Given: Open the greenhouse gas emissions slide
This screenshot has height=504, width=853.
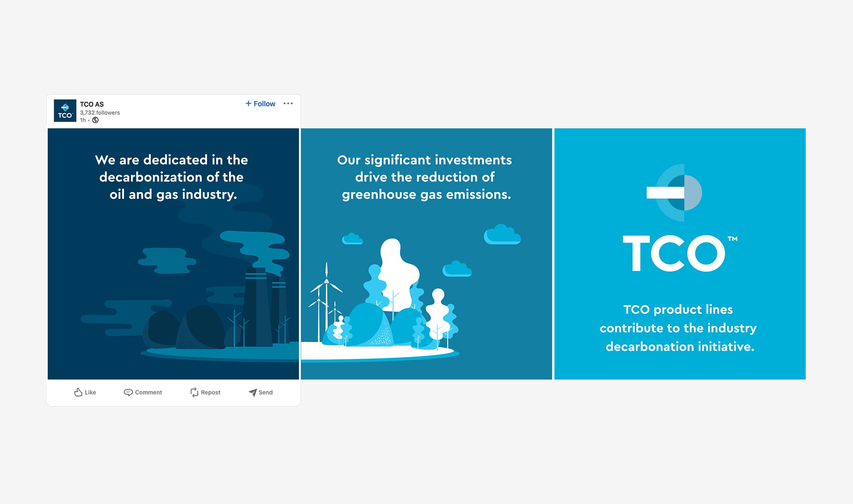Looking at the screenshot, I should pyautogui.click(x=427, y=254).
